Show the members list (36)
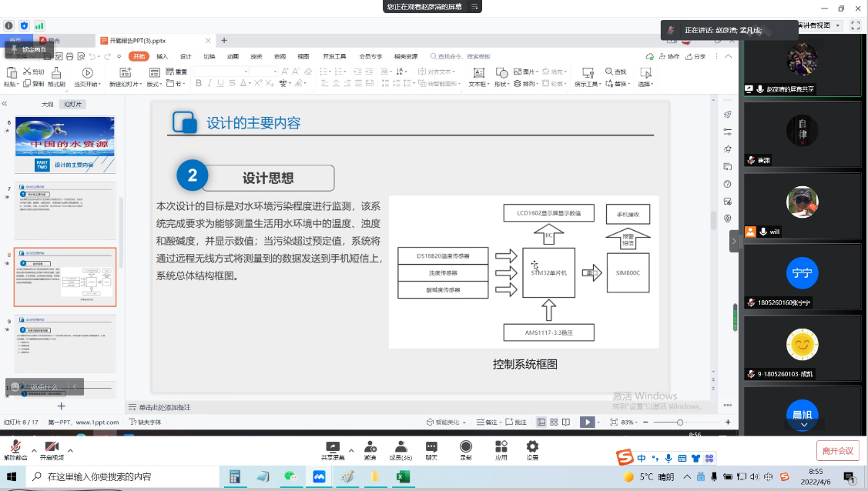Screen dimensions: 868x491 [x=400, y=448]
